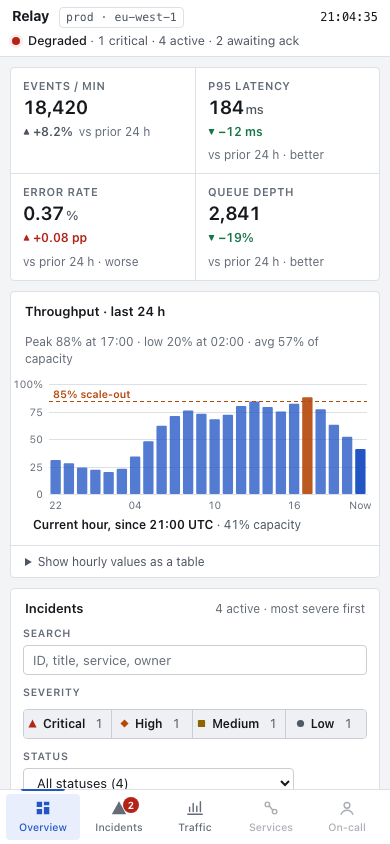Click the red 2 badge on Incidents
This screenshot has height=844, width=390.
131,805
